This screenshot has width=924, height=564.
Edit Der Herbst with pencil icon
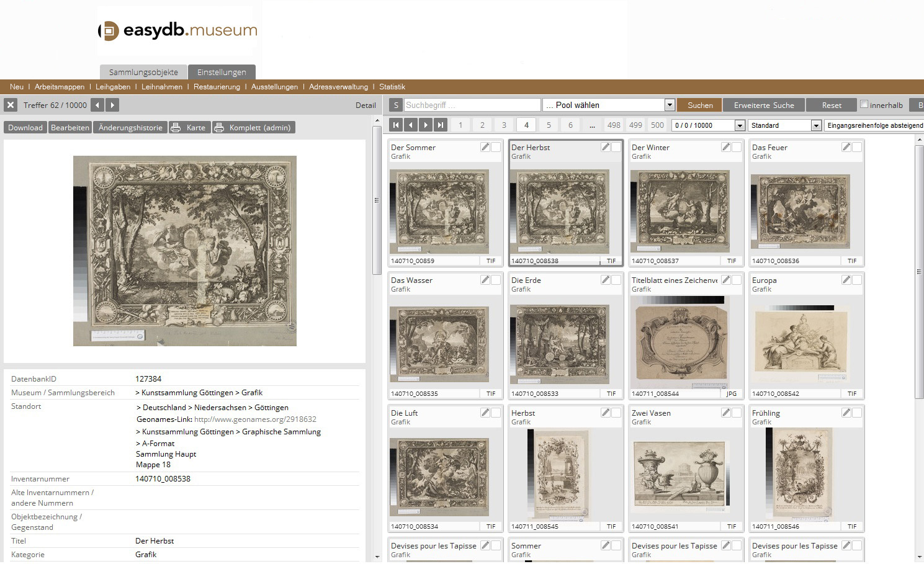[606, 147]
